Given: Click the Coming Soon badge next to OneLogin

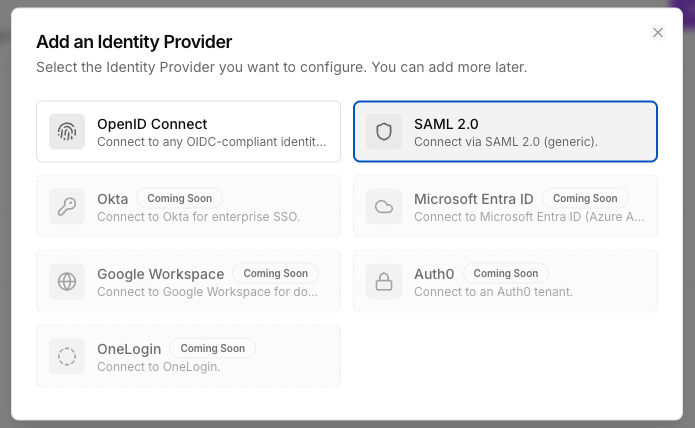Looking at the screenshot, I should click(212, 348).
